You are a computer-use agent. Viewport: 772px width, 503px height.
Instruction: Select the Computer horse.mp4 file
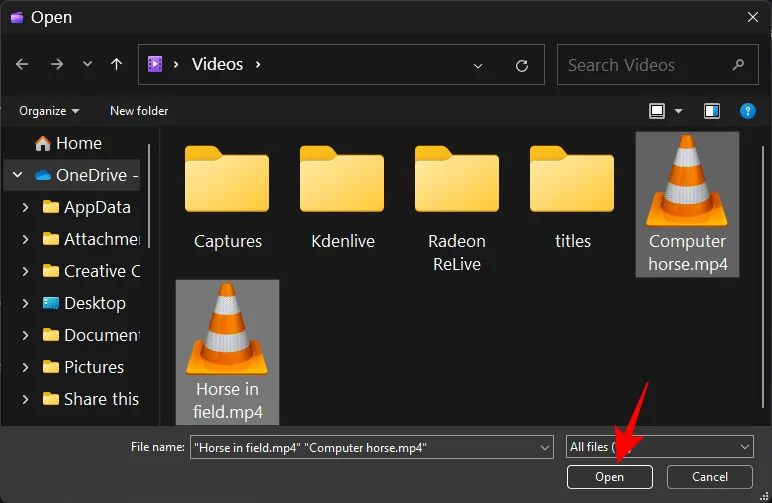687,204
